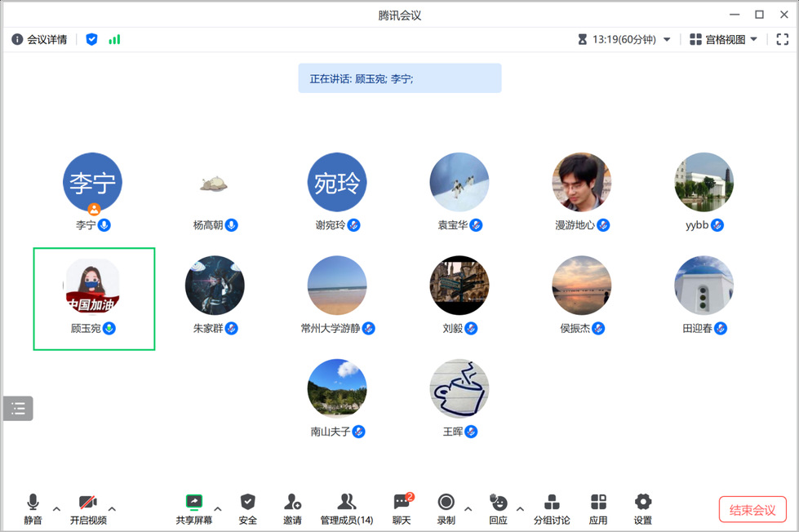Open 分组讨论 breakout rooms
This screenshot has width=799, height=532.
(552, 508)
